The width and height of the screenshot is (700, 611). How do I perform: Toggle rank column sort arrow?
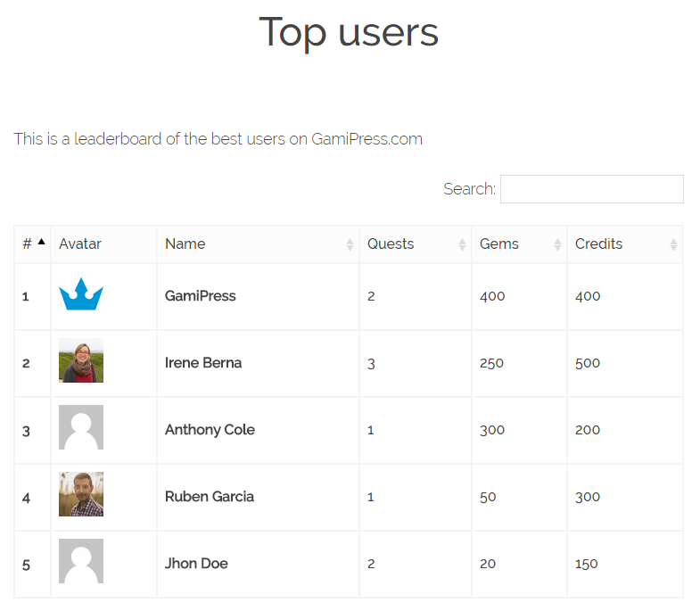point(41,242)
